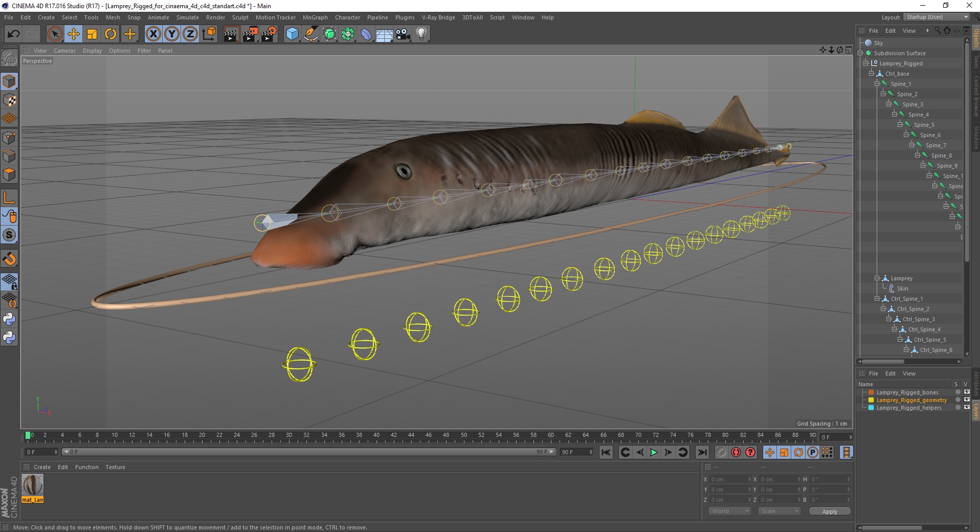
Task: Click the X position input field
Action: pos(731,479)
